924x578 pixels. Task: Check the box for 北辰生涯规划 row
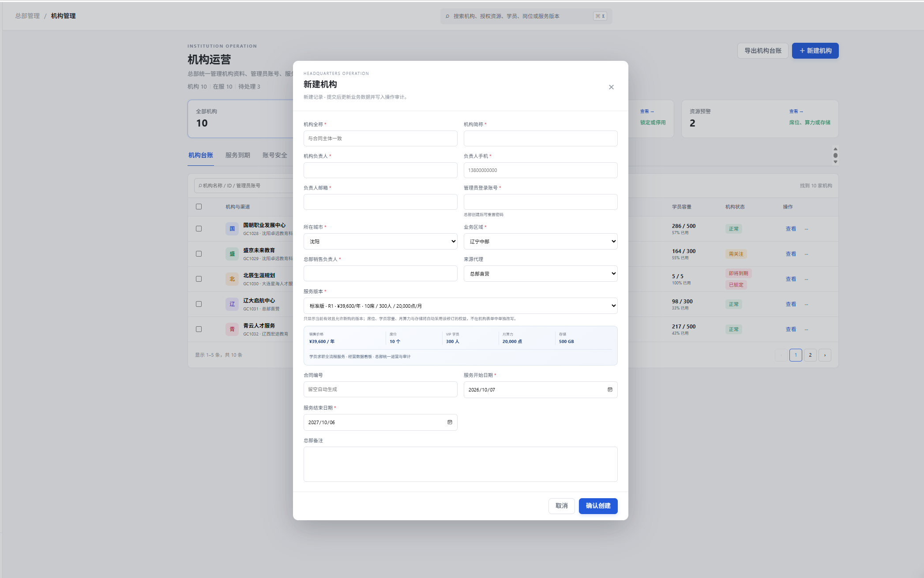199,279
